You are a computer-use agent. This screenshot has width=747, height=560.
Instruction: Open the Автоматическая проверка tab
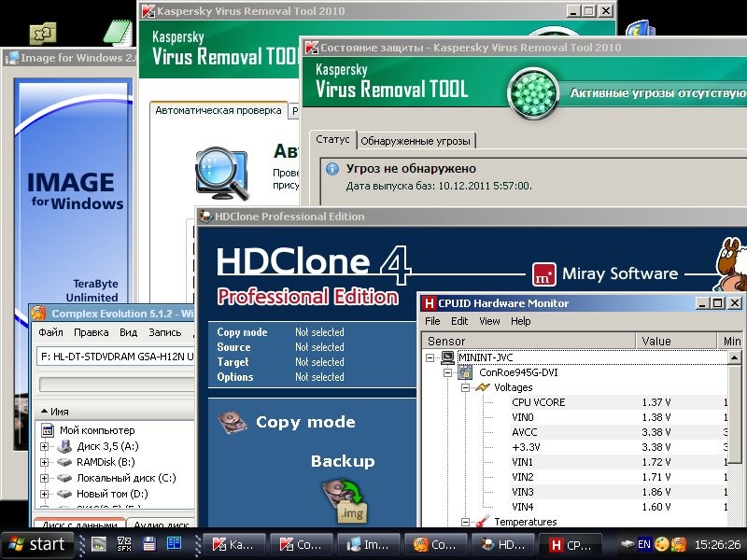218,110
